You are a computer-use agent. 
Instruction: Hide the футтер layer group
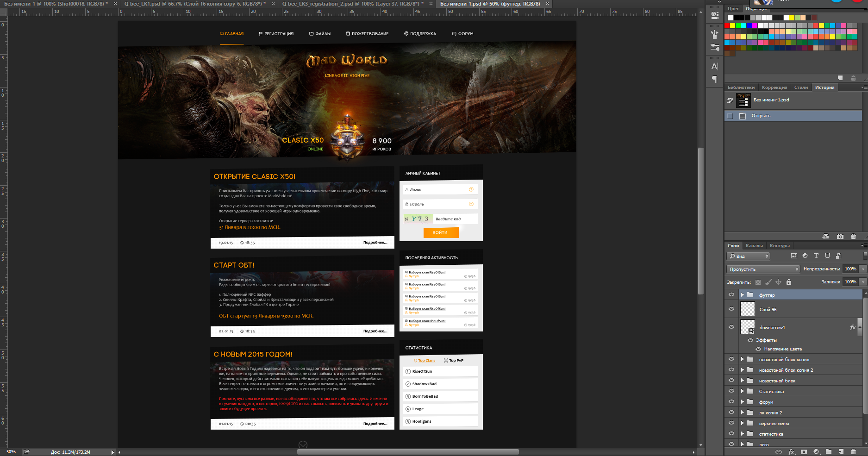tap(731, 295)
